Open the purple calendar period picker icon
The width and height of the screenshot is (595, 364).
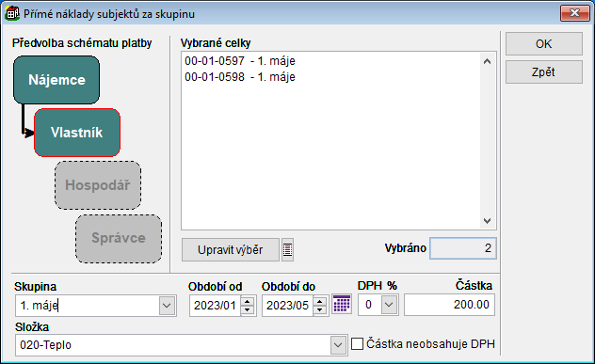click(342, 304)
